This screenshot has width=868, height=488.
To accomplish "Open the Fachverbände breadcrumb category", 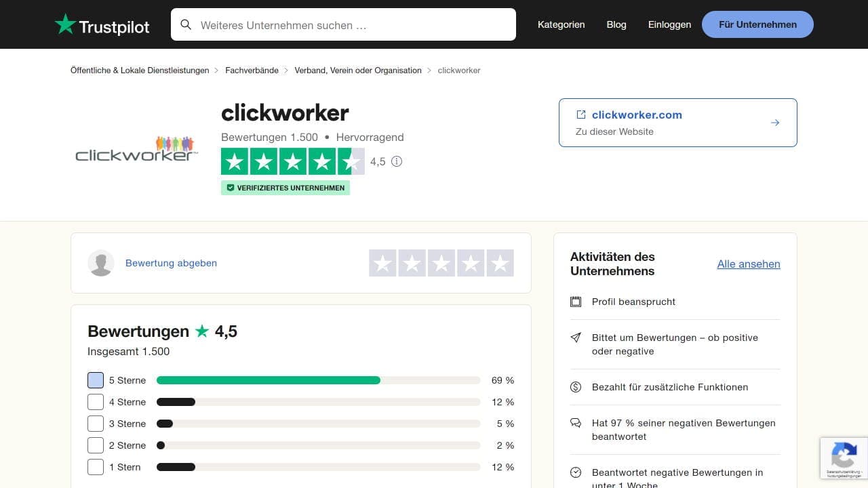I will tap(252, 70).
